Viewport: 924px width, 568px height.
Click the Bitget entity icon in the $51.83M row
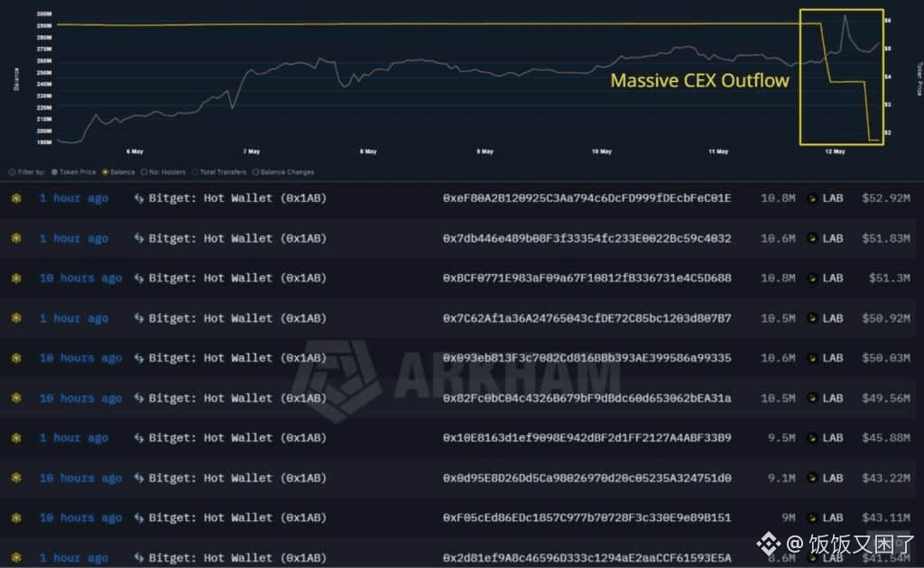[x=139, y=238]
